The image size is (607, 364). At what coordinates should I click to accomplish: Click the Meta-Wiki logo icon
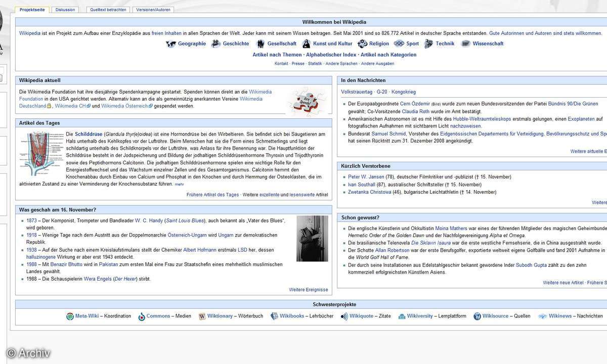pyautogui.click(x=70, y=316)
